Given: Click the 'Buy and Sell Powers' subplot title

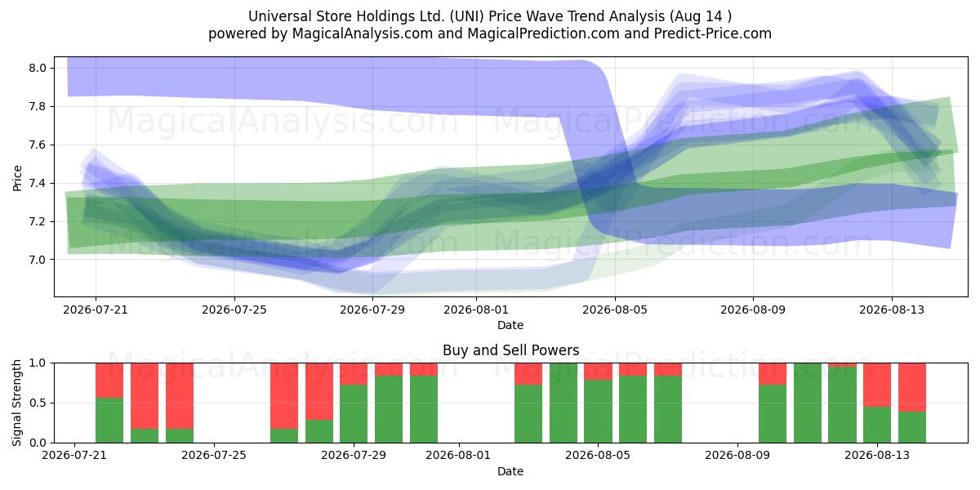Looking at the screenshot, I should [510, 350].
